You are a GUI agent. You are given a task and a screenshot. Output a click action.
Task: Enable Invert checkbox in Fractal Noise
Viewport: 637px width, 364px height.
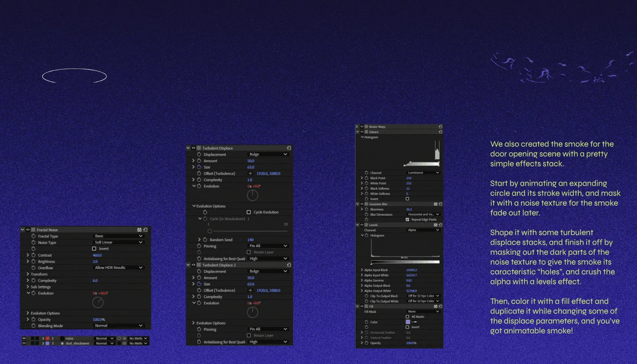(94, 249)
